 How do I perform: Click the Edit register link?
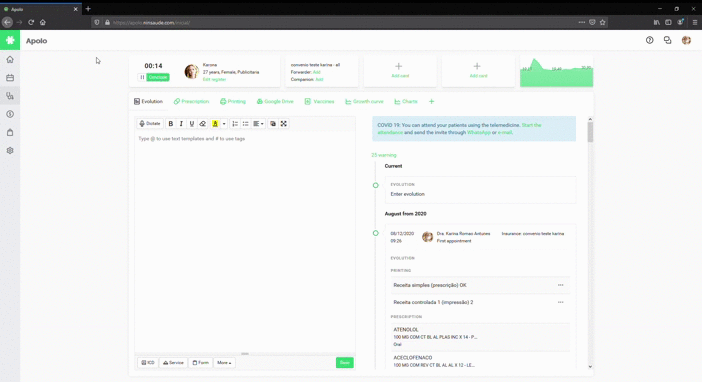[x=214, y=79]
